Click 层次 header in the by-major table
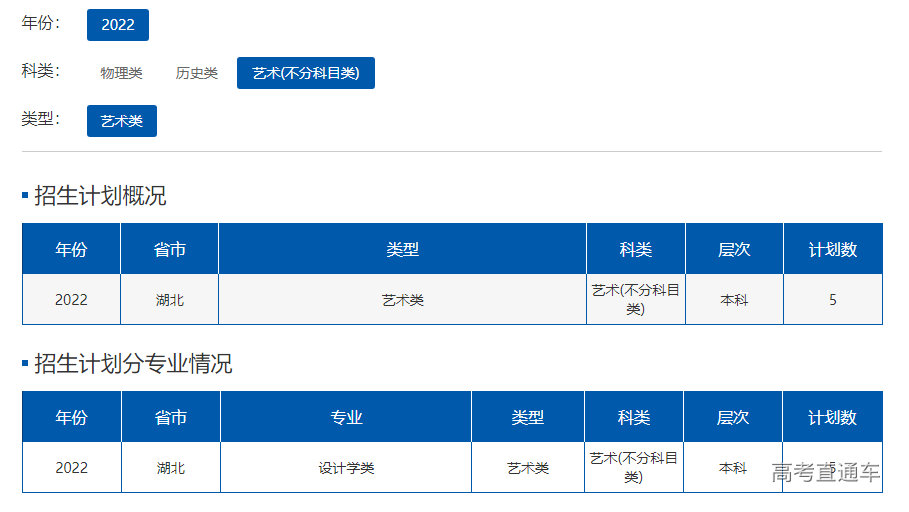The width and height of the screenshot is (909, 512). 733,417
